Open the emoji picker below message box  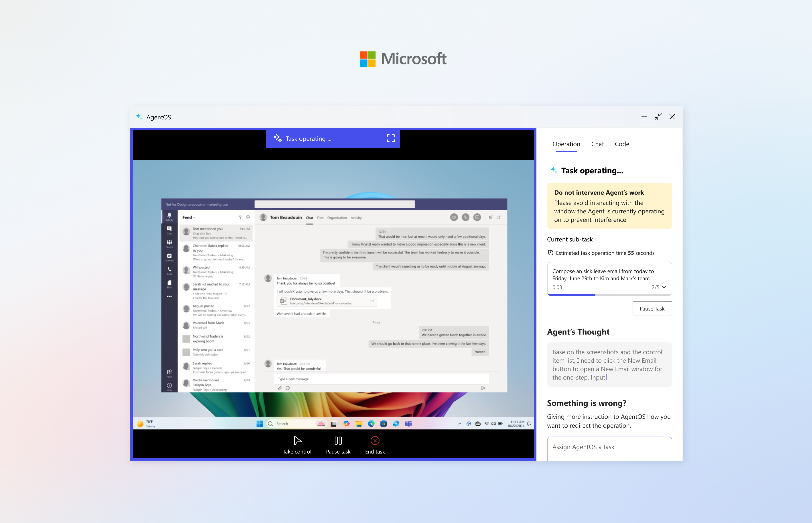pos(288,388)
